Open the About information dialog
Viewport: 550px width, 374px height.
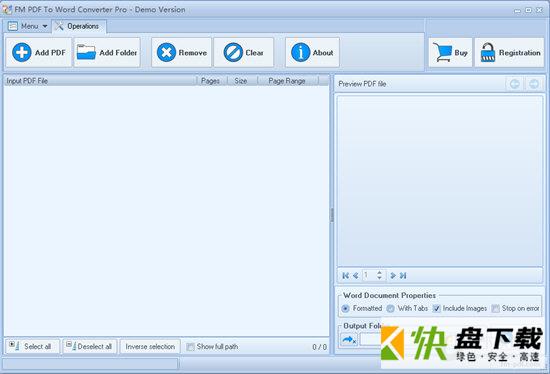click(312, 53)
